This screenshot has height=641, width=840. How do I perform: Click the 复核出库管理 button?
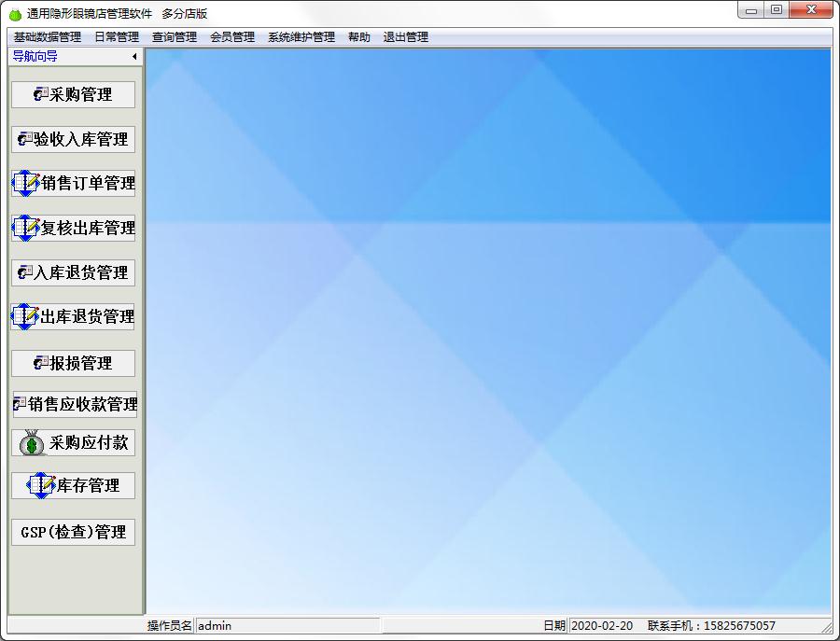coord(73,228)
